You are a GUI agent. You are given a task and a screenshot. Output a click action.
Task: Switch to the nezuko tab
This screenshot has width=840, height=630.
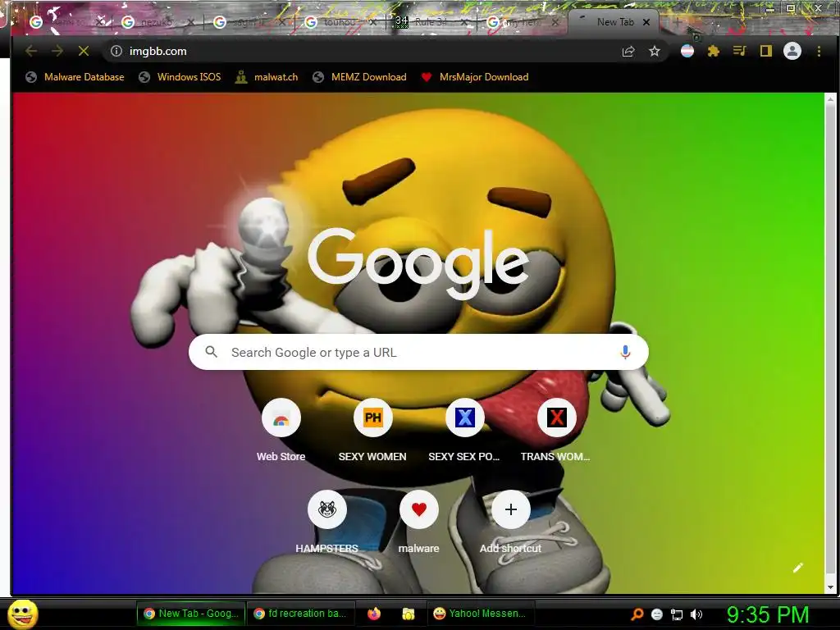point(157,22)
